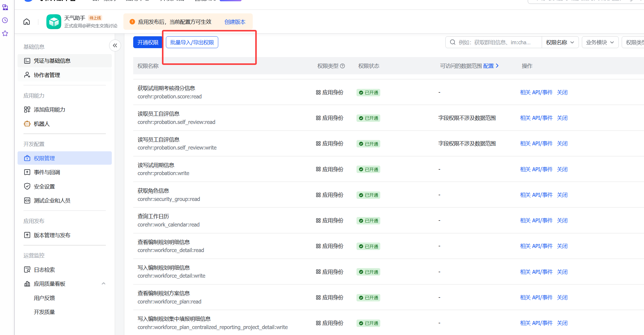
Task: Click the home icon in header
Action: point(27,22)
